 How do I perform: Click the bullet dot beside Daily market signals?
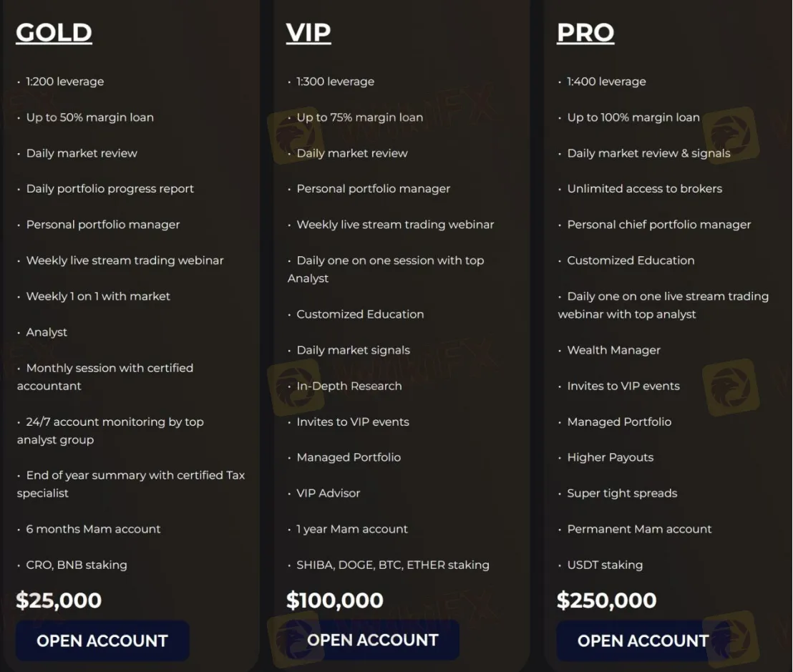click(x=288, y=350)
